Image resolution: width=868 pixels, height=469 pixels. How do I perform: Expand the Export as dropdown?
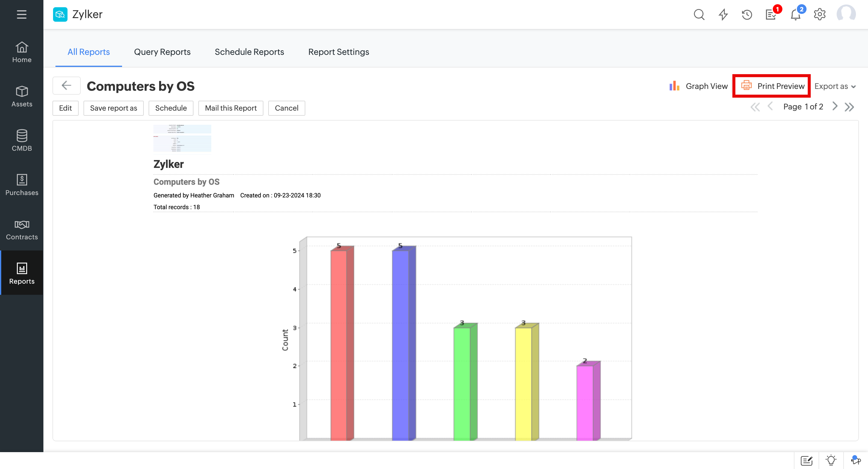click(x=835, y=86)
